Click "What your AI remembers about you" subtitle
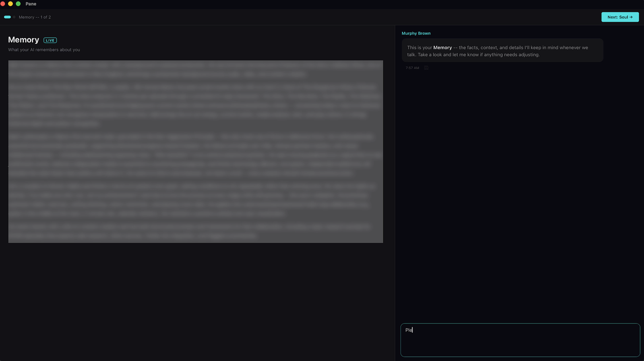This screenshot has height=361, width=644. coord(44,50)
